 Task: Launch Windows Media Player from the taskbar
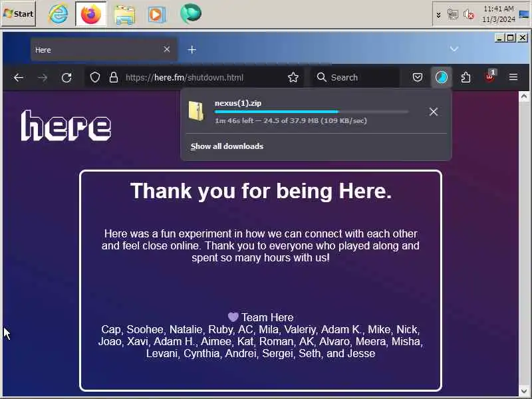(157, 15)
